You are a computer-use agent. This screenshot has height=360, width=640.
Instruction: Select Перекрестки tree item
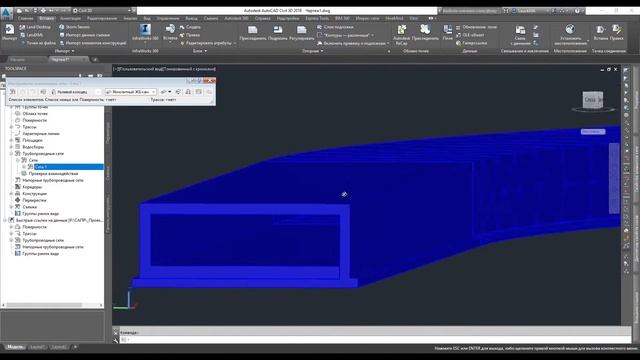click(x=34, y=200)
